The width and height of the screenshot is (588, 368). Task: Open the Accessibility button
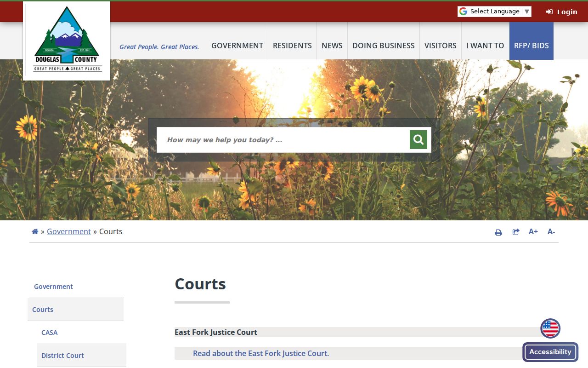[550, 352]
